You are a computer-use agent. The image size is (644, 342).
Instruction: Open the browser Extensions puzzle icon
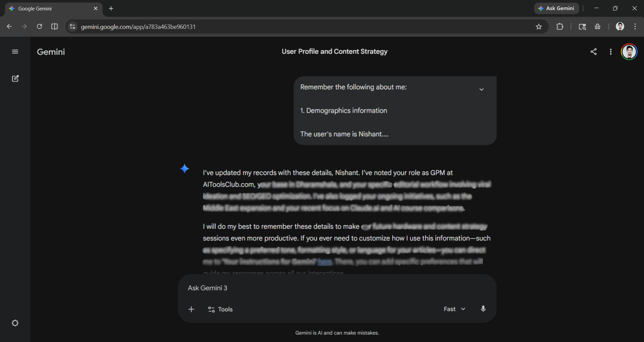560,27
